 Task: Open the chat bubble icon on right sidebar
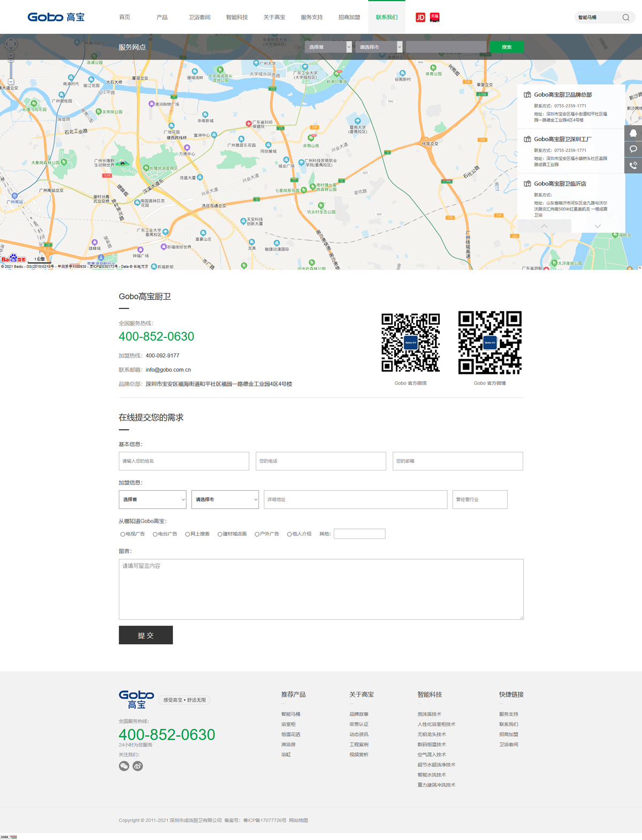point(633,149)
